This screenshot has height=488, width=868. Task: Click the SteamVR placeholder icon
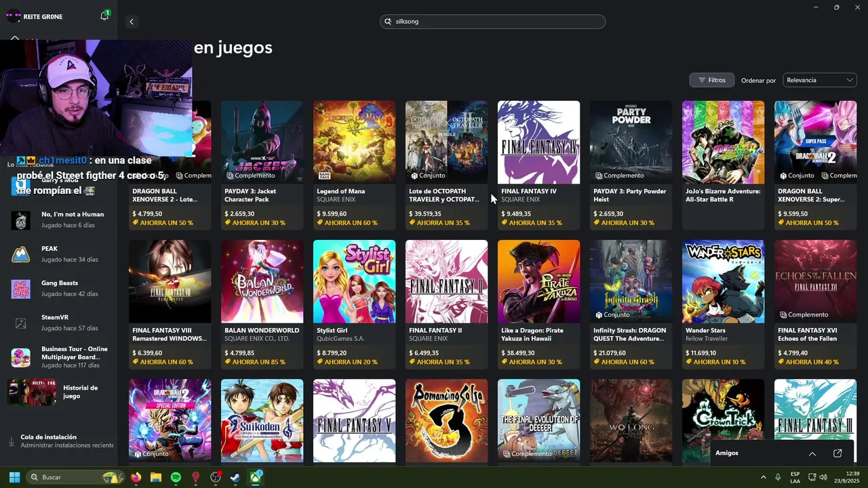tap(21, 323)
